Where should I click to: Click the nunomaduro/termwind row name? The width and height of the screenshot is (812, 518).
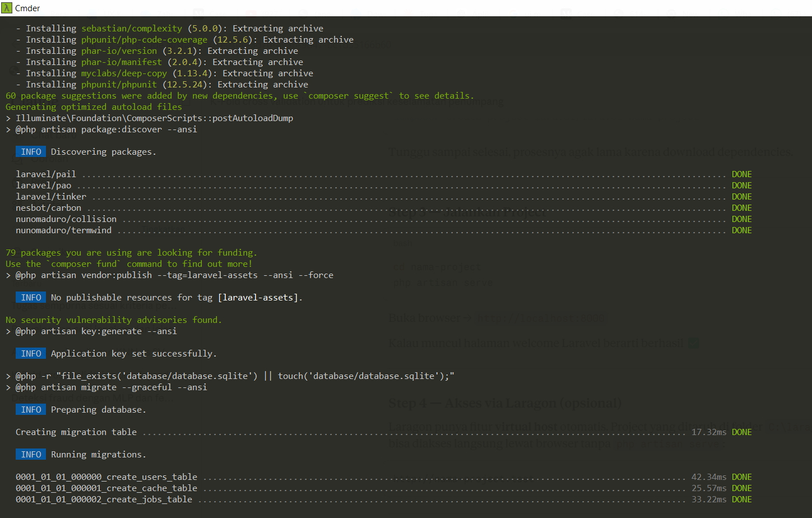pyautogui.click(x=64, y=230)
